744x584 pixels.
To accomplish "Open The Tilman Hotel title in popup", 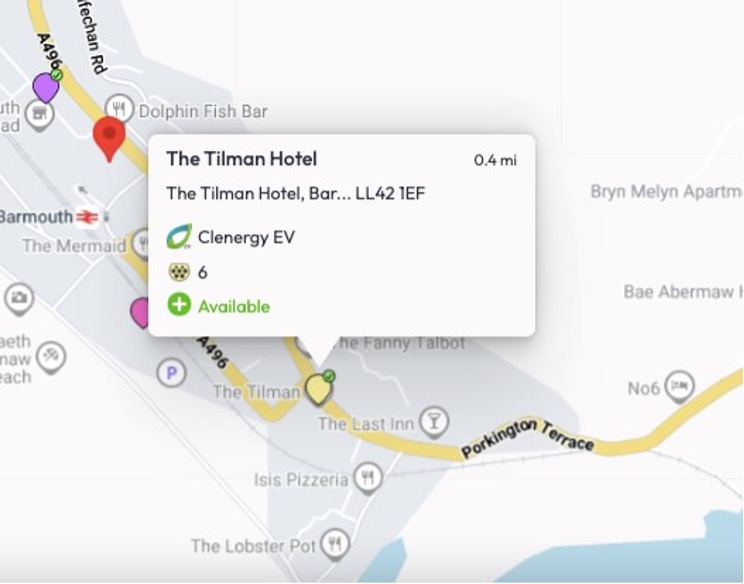I will (242, 159).
